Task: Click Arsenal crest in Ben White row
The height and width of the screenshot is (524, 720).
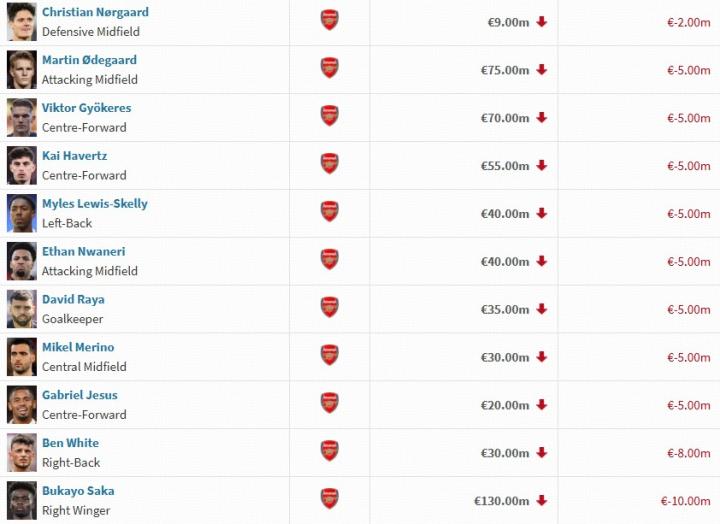Action: pos(329,451)
